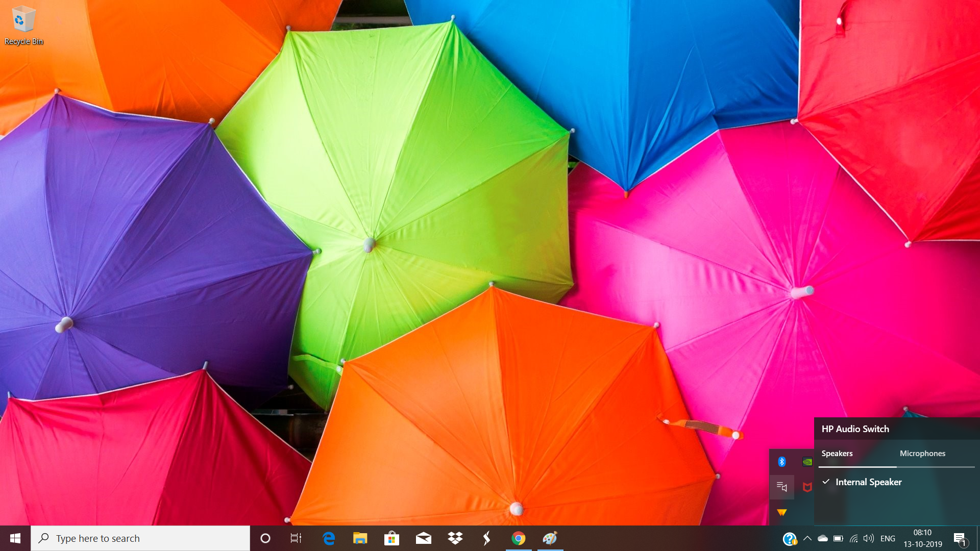Click the HP Audio Switch tray icon
The height and width of the screenshot is (551, 980).
[782, 487]
